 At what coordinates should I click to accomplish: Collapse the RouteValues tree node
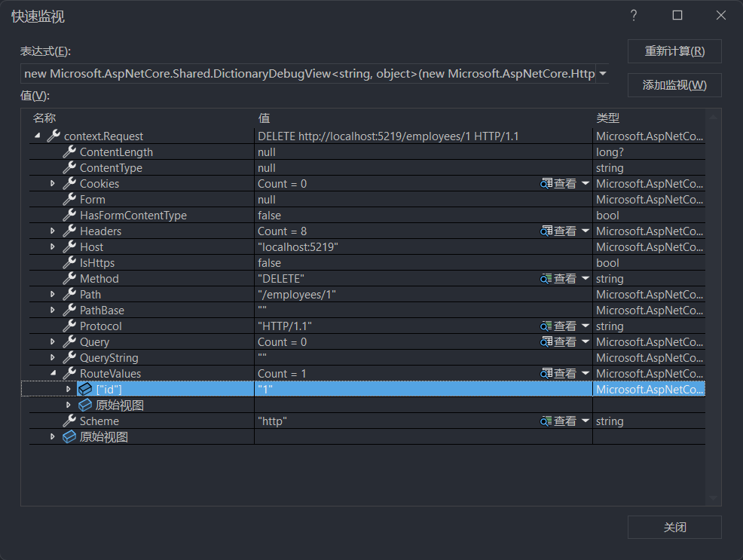(x=53, y=374)
